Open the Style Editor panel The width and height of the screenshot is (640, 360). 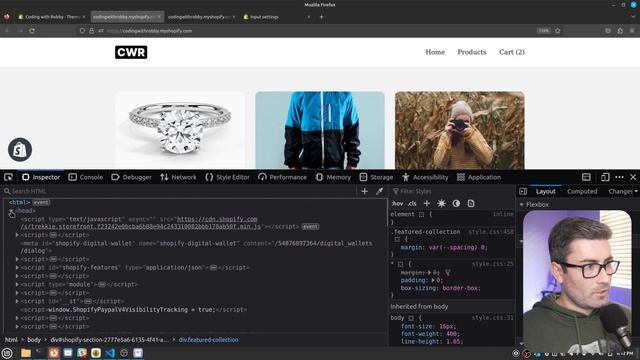click(x=227, y=177)
